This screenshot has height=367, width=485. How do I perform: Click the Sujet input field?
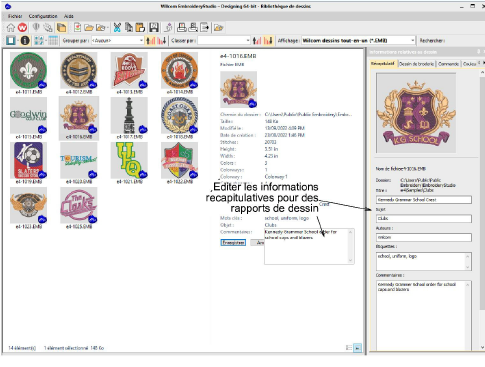tap(424, 219)
